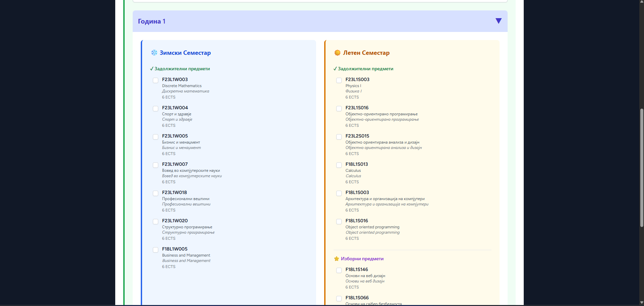Tick the F23L1W004 Спорт и здравје checkbox
Image resolution: width=644 pixels, height=306 pixels.
(156, 109)
